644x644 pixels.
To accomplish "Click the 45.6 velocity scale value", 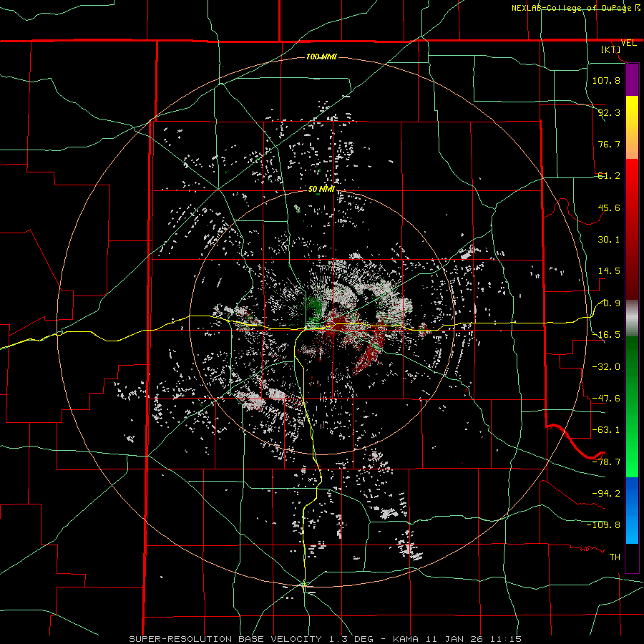I will 609,208.
